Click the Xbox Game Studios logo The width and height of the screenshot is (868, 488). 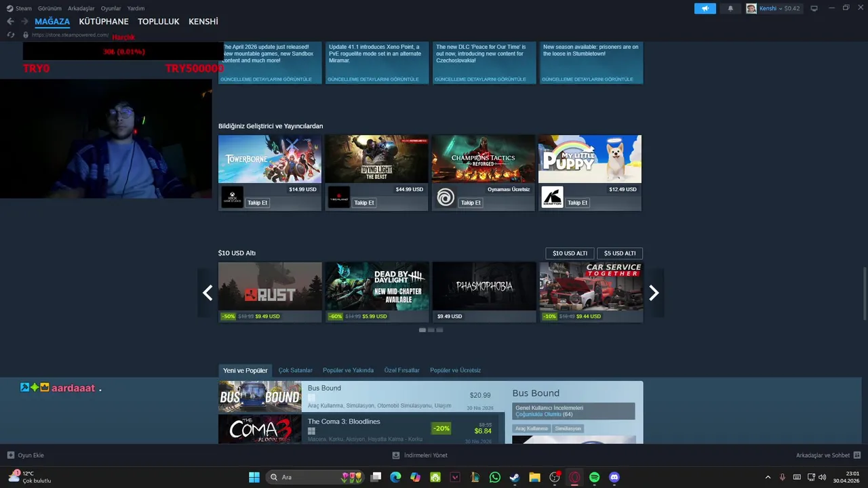(x=232, y=197)
